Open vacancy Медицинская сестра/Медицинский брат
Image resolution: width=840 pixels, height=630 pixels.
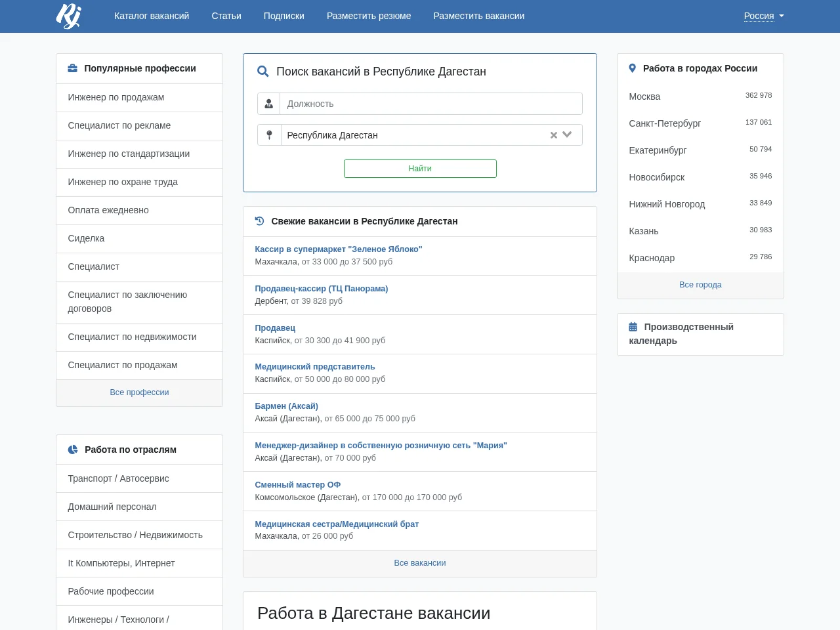click(337, 524)
